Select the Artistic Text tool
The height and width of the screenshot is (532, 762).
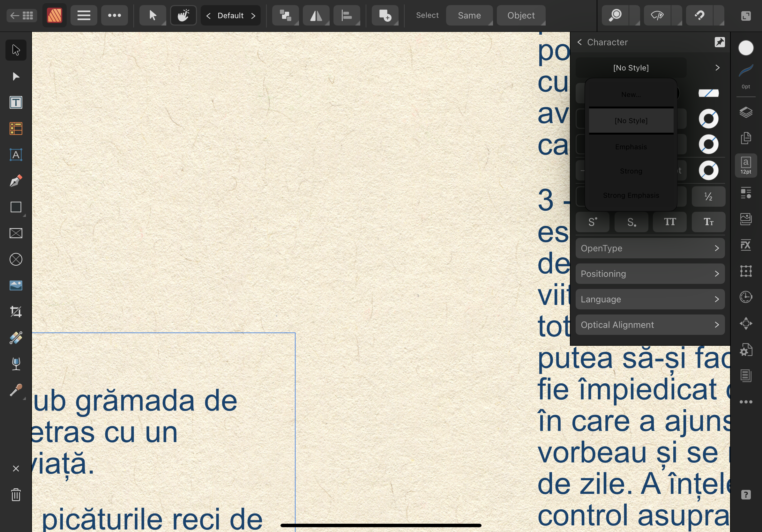click(16, 155)
